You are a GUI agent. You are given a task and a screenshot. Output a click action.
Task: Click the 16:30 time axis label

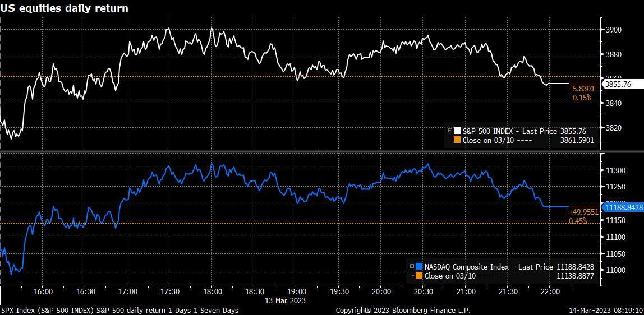[x=85, y=291]
